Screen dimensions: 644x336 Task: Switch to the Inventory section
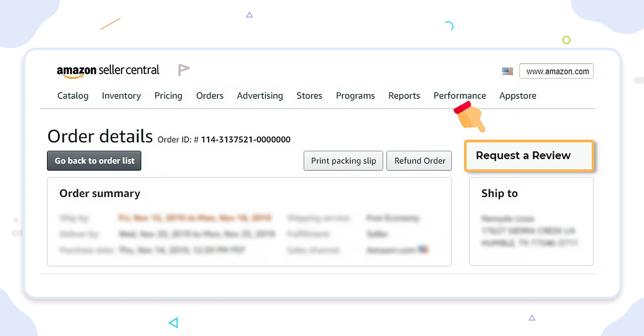[x=121, y=96]
